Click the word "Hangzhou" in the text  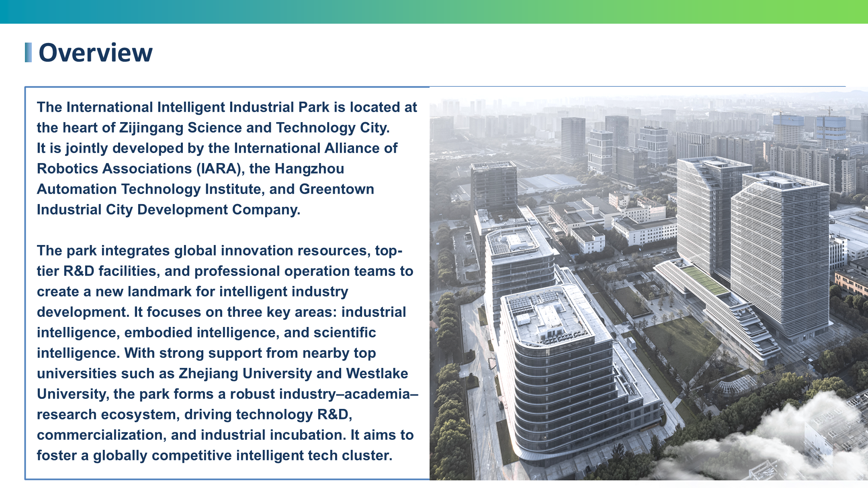pyautogui.click(x=309, y=169)
